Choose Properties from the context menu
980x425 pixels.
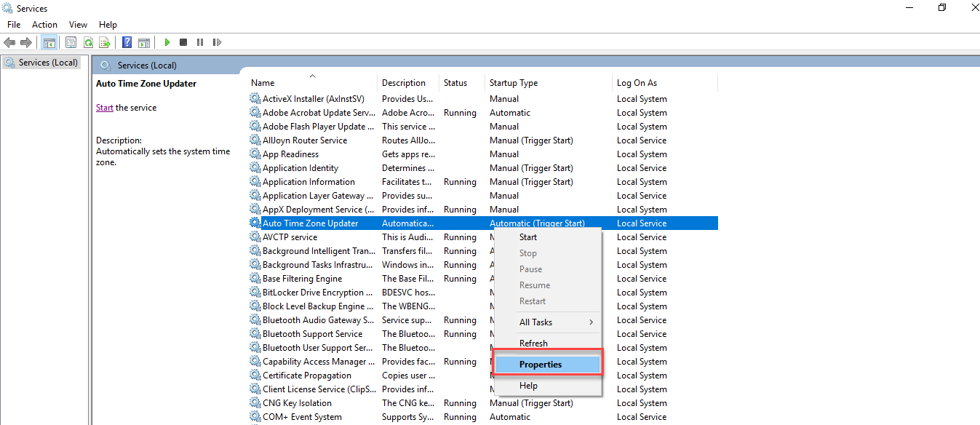pyautogui.click(x=541, y=363)
